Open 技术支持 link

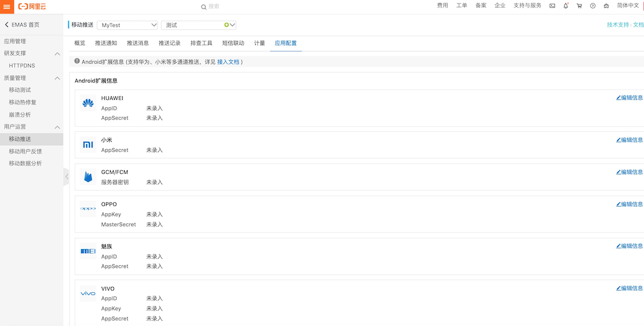point(618,25)
